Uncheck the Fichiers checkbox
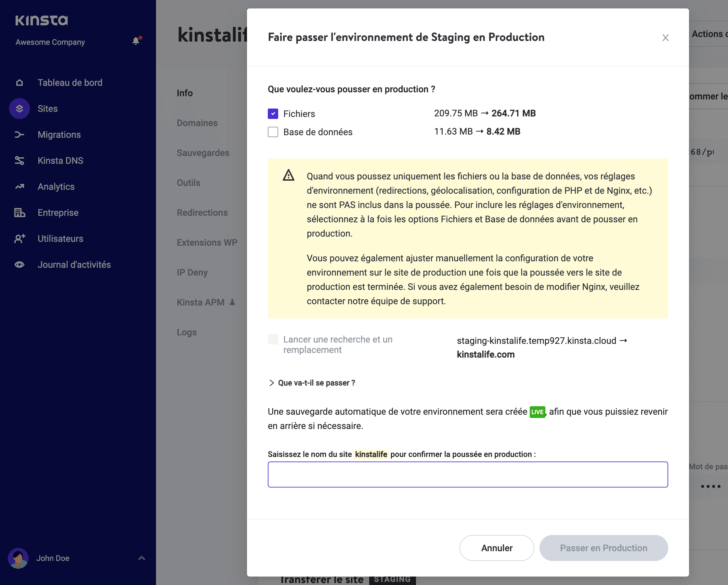The height and width of the screenshot is (585, 728). click(x=273, y=114)
